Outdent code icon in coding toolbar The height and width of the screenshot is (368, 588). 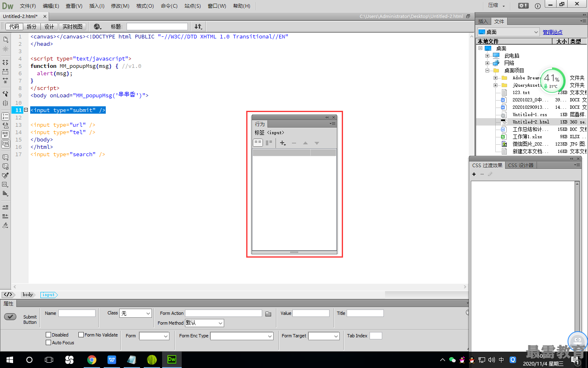pyautogui.click(x=5, y=216)
